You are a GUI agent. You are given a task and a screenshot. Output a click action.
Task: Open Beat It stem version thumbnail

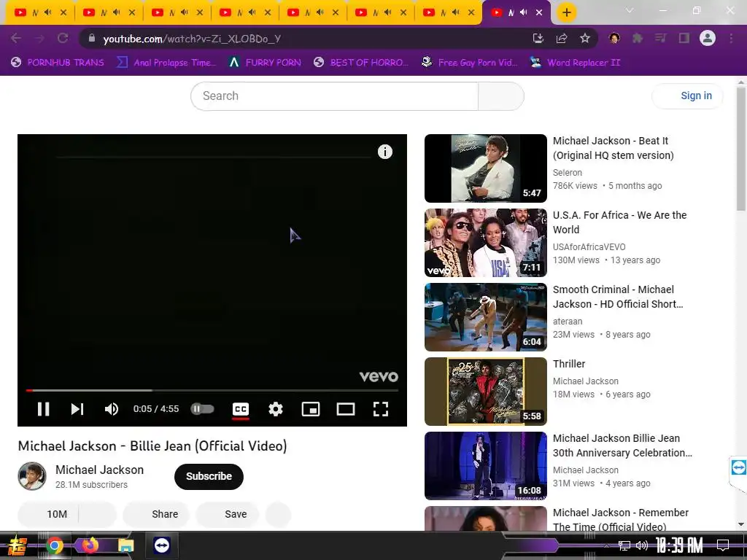pos(485,168)
